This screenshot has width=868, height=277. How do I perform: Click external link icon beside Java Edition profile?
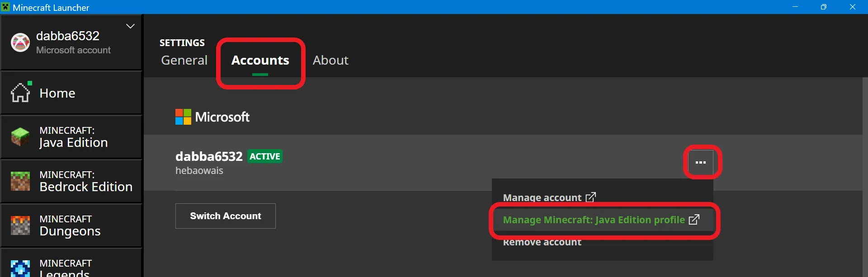[x=694, y=220]
